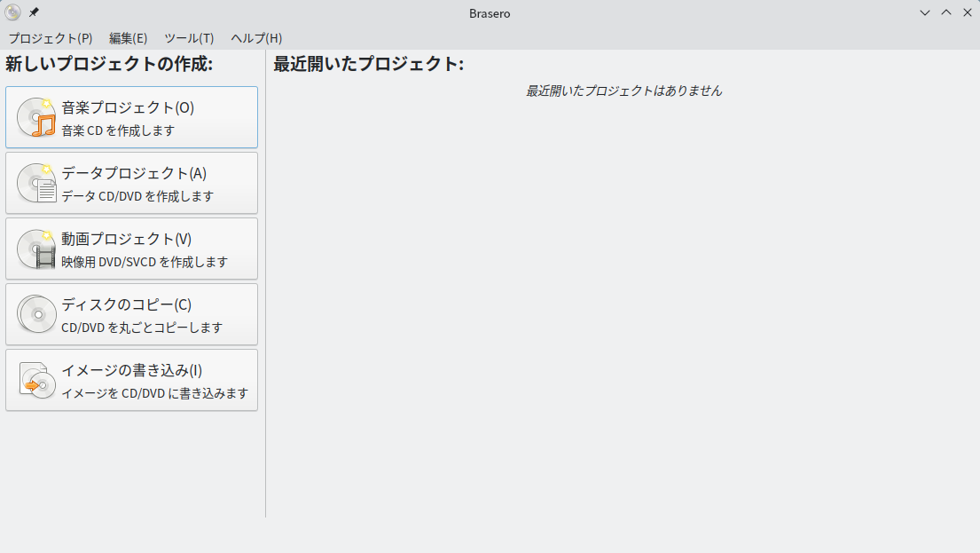Click the text データ CD/DVD を作成します
This screenshot has width=980, height=553.
pos(137,196)
